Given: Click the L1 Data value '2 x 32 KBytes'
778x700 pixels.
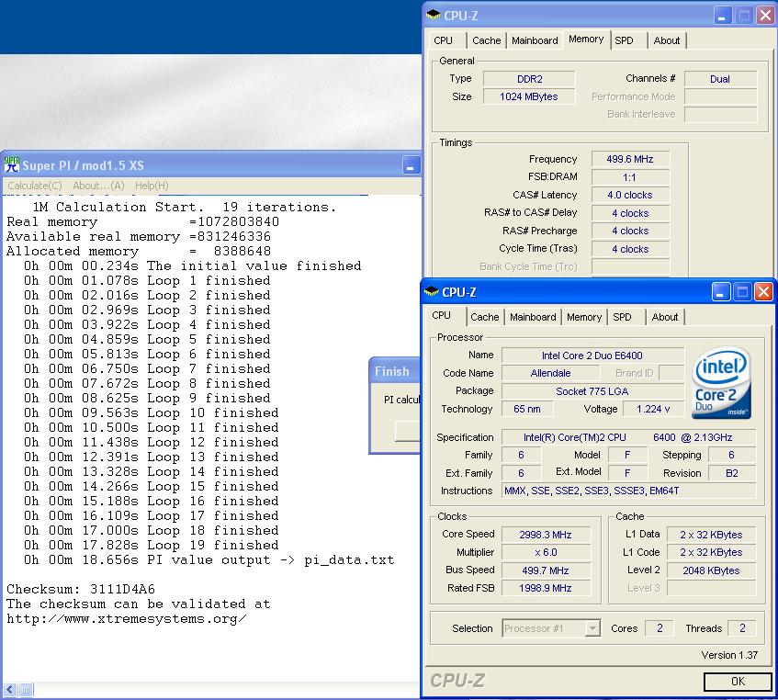Looking at the screenshot, I should [711, 535].
